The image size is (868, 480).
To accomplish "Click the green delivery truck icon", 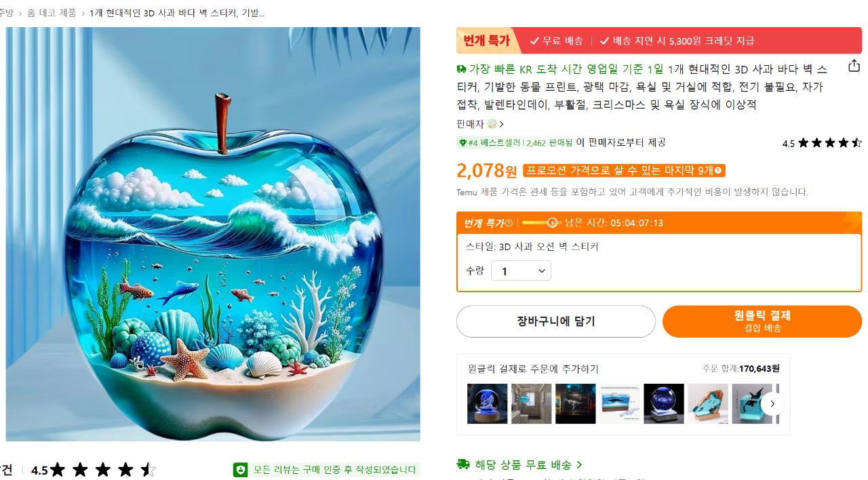I will 463,464.
